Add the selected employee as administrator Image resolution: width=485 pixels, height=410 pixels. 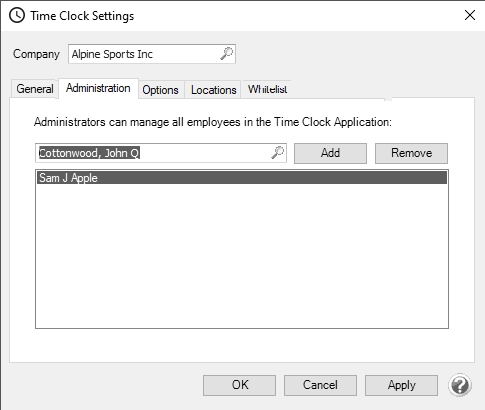(x=330, y=153)
